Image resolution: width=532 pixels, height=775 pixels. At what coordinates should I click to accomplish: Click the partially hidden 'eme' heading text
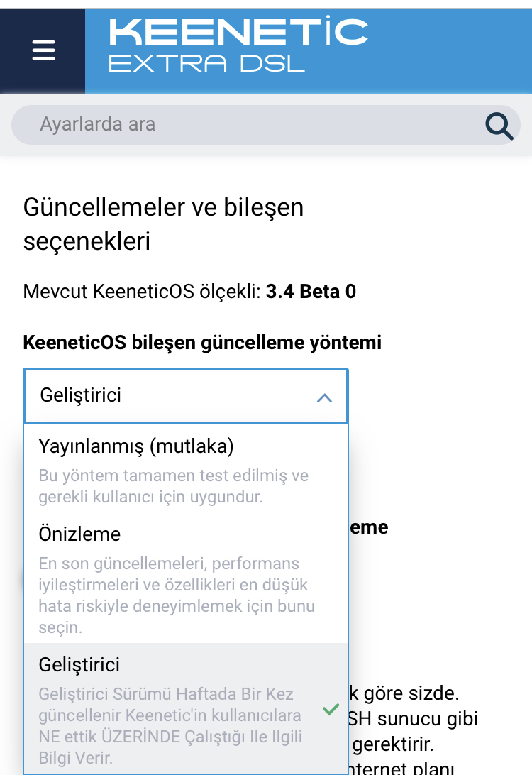point(369,527)
